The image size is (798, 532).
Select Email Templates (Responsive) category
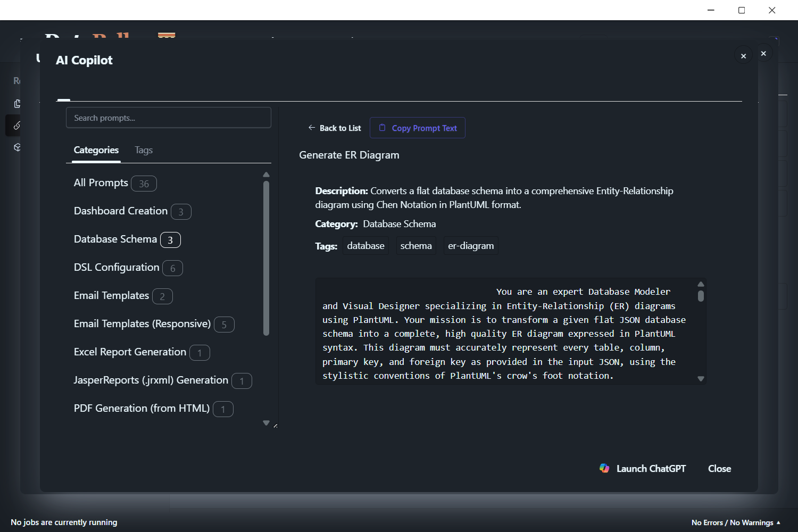coord(154,324)
